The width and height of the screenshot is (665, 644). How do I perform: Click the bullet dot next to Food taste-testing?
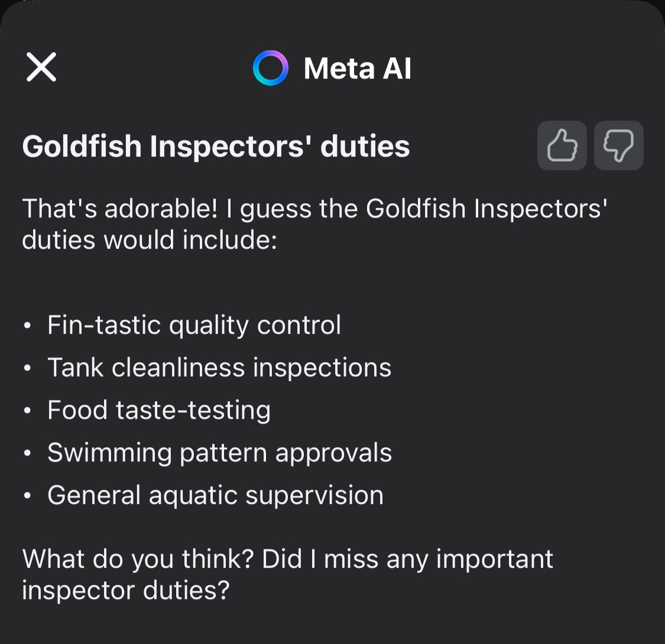click(27, 411)
